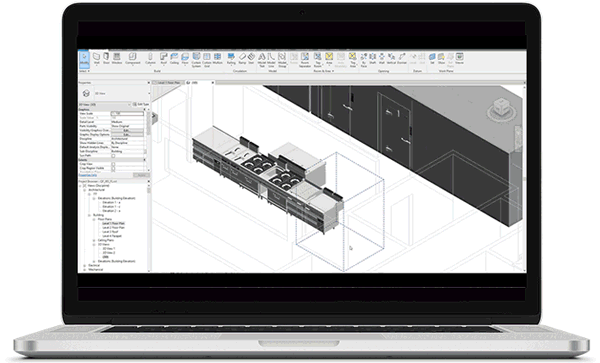Viewport: 600px width, 363px height.
Task: Toggle the Crop View checkbox
Action: click(113, 164)
